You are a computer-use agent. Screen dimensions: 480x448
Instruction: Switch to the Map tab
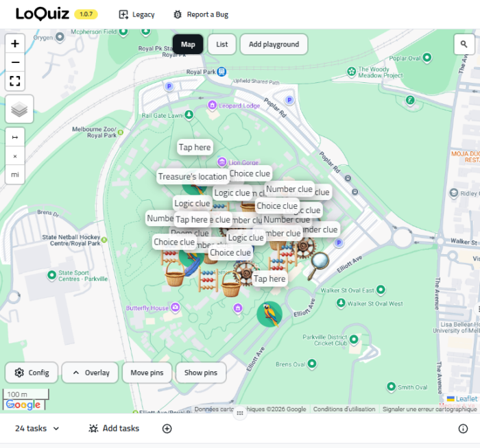point(188,45)
